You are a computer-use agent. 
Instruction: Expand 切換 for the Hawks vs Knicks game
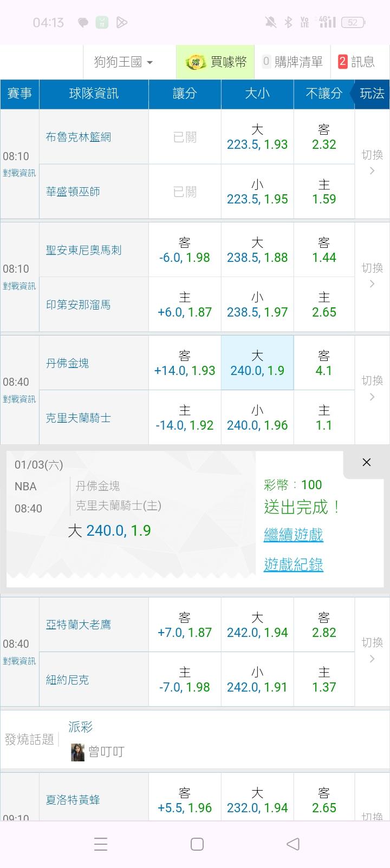pyautogui.click(x=372, y=650)
